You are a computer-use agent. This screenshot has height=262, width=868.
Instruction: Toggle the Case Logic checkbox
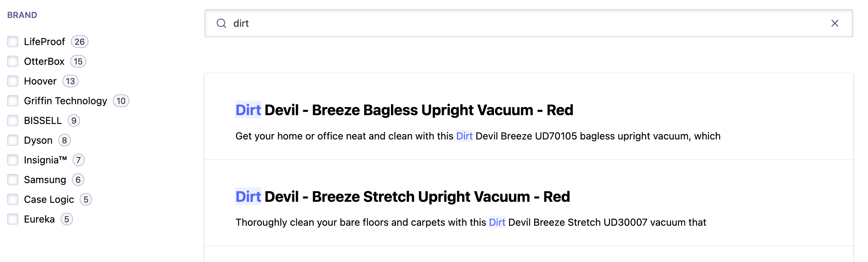pyautogui.click(x=13, y=199)
